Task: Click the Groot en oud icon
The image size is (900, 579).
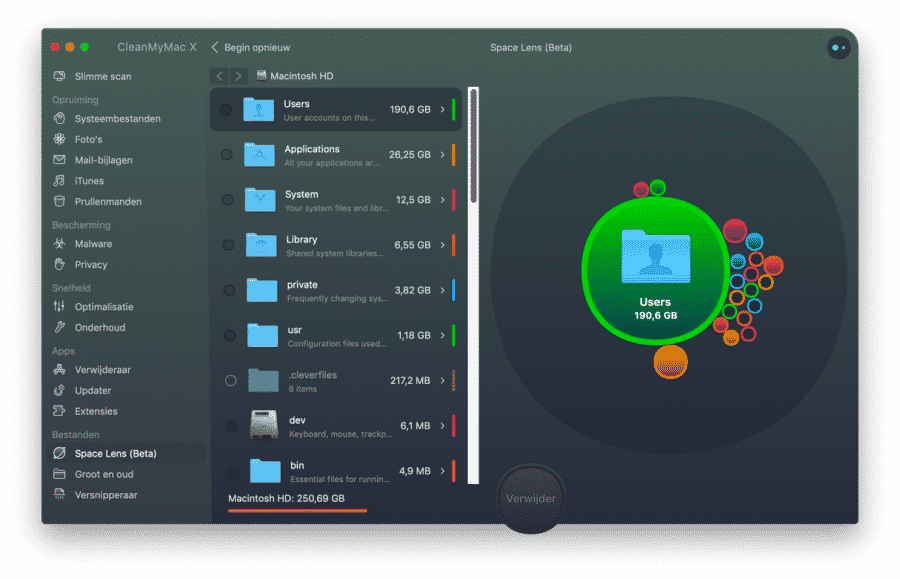Action: pos(59,474)
